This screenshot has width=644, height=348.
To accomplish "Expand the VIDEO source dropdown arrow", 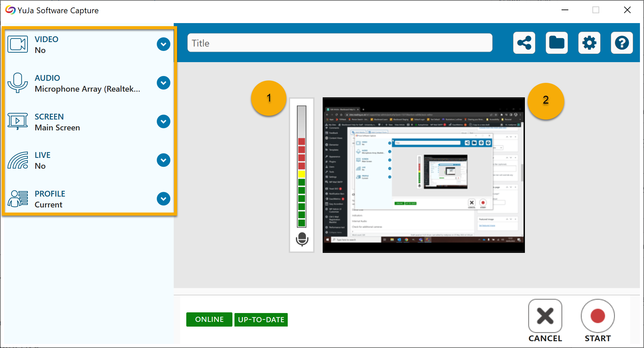I will click(x=164, y=44).
